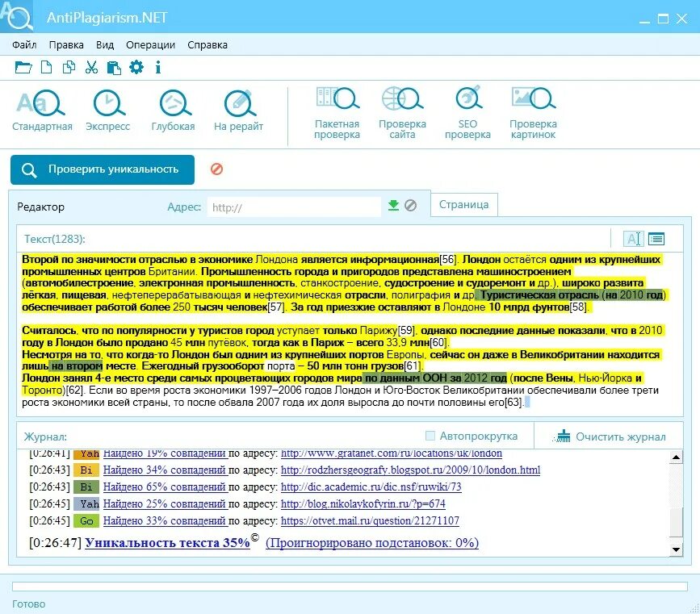Click green highlighted 'на втором' text

coord(76,366)
